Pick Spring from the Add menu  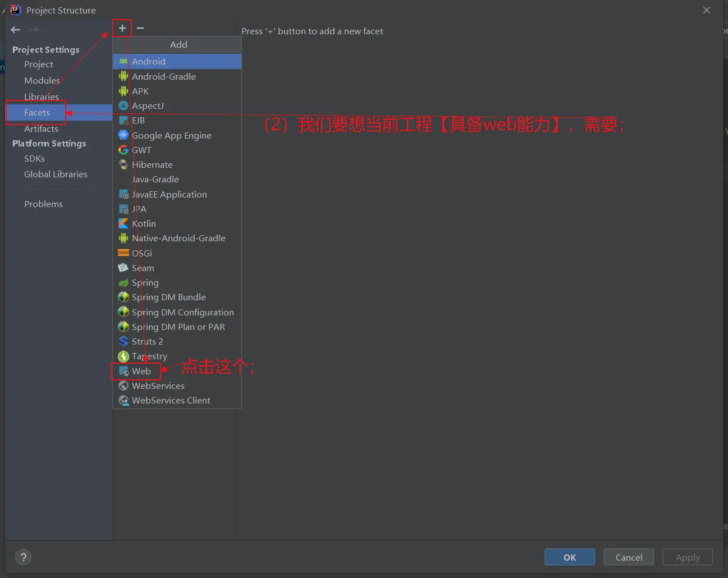(177, 282)
